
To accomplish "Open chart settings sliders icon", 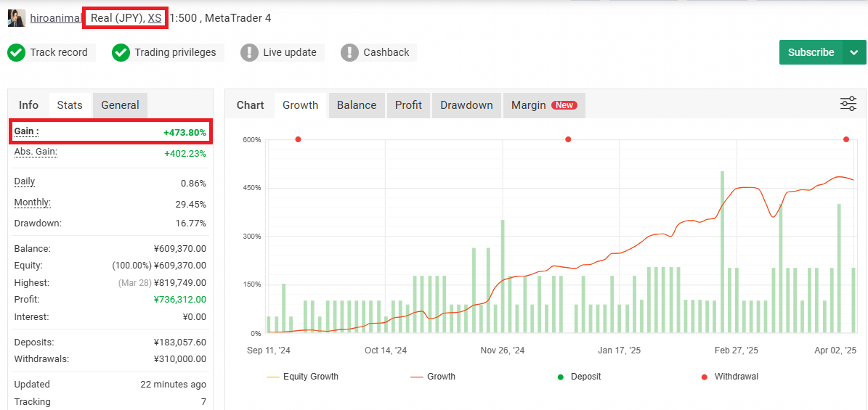I will click(848, 104).
